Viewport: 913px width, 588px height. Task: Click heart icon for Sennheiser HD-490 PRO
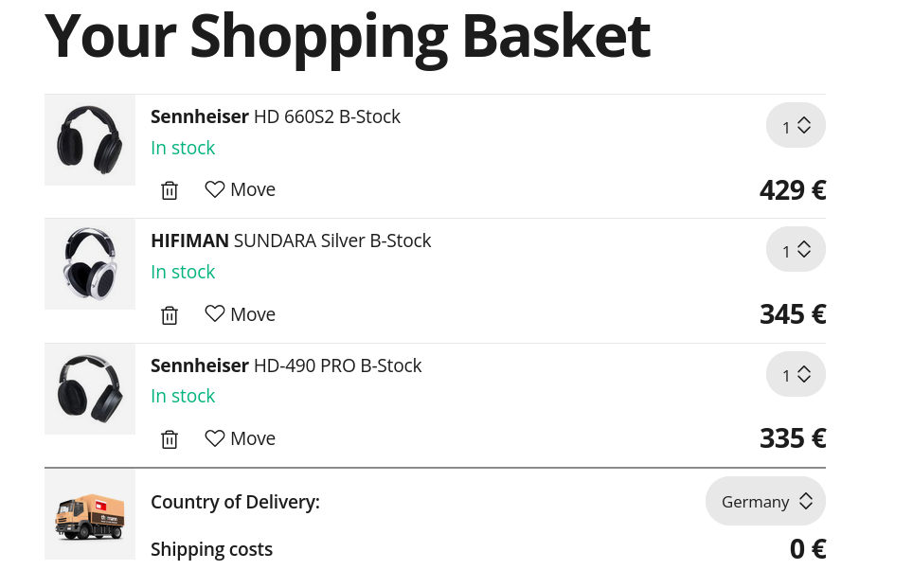(x=215, y=438)
